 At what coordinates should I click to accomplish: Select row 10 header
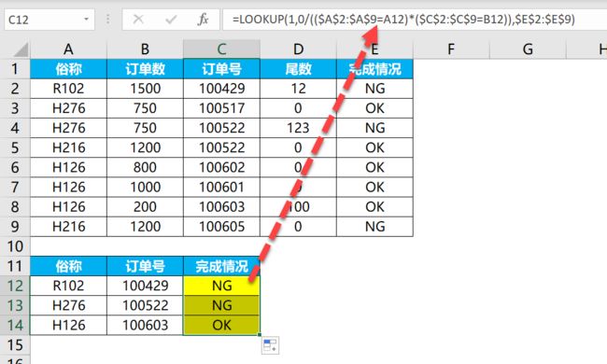(x=15, y=246)
